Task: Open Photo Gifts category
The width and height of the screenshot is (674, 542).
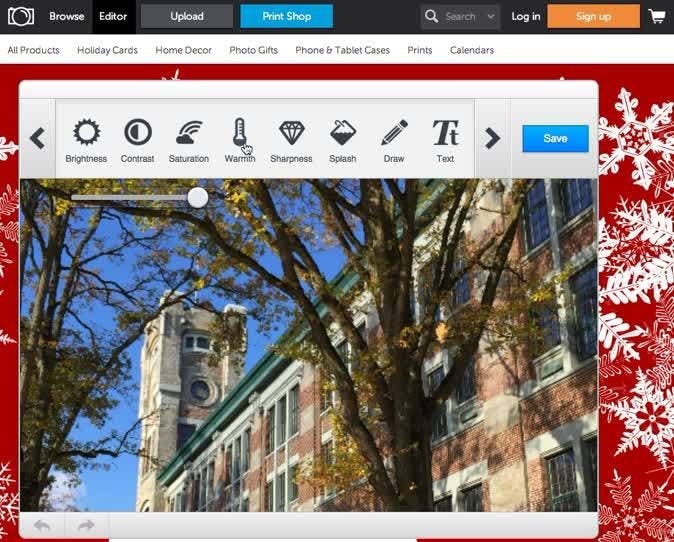Action: coord(254,50)
